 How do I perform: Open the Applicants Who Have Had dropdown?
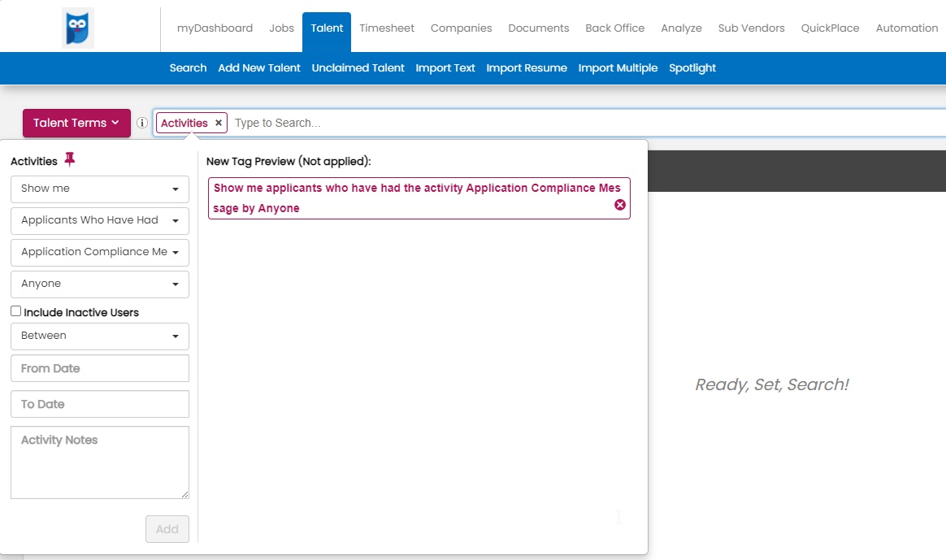(x=99, y=220)
